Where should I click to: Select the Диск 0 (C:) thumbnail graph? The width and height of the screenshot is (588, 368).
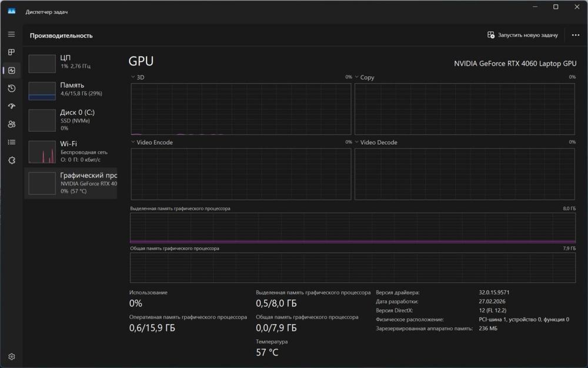coord(42,120)
